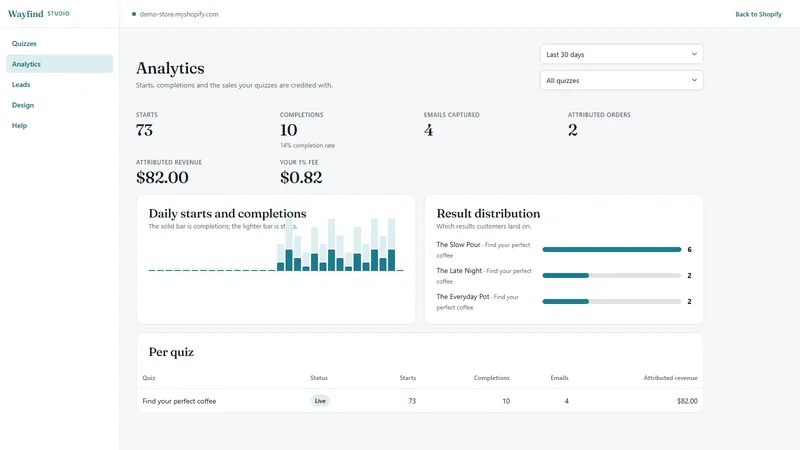
Task: Open the Find your perfect coffee row
Action: point(419,401)
